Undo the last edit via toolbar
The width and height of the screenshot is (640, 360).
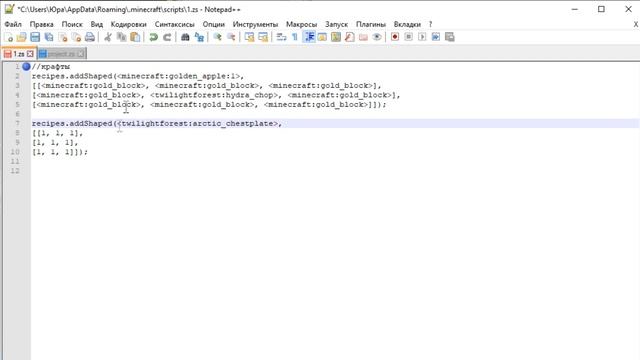pos(153,37)
